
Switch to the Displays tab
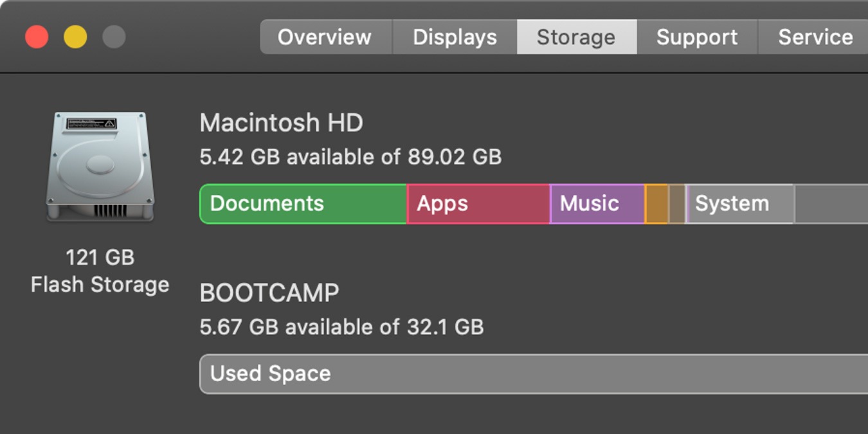pyautogui.click(x=454, y=37)
